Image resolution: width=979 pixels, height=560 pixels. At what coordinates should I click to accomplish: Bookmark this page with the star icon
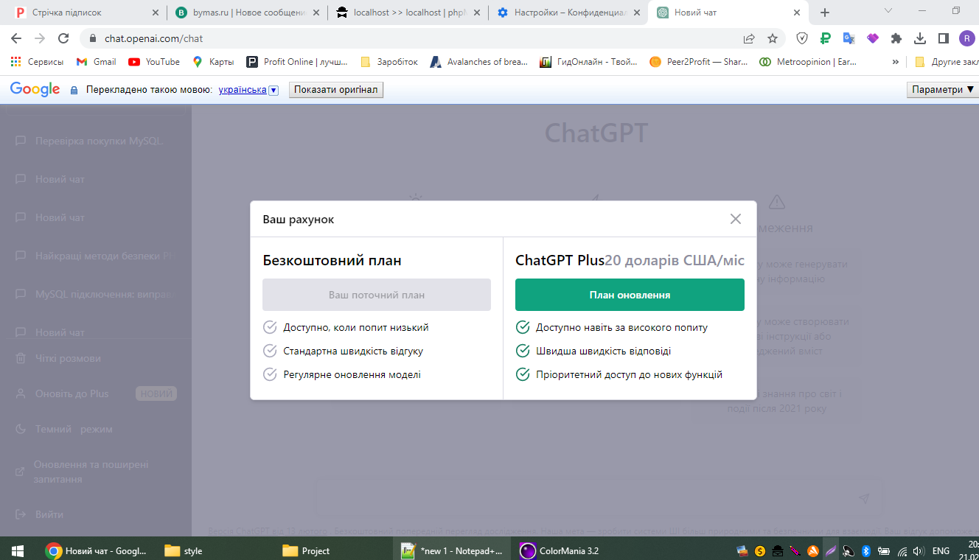[772, 38]
